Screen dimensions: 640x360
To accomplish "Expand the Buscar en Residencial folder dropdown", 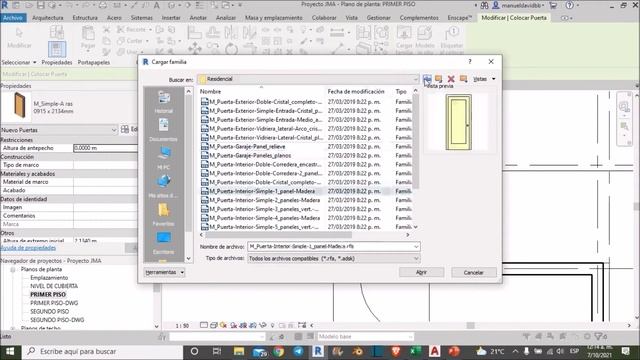I will point(416,79).
